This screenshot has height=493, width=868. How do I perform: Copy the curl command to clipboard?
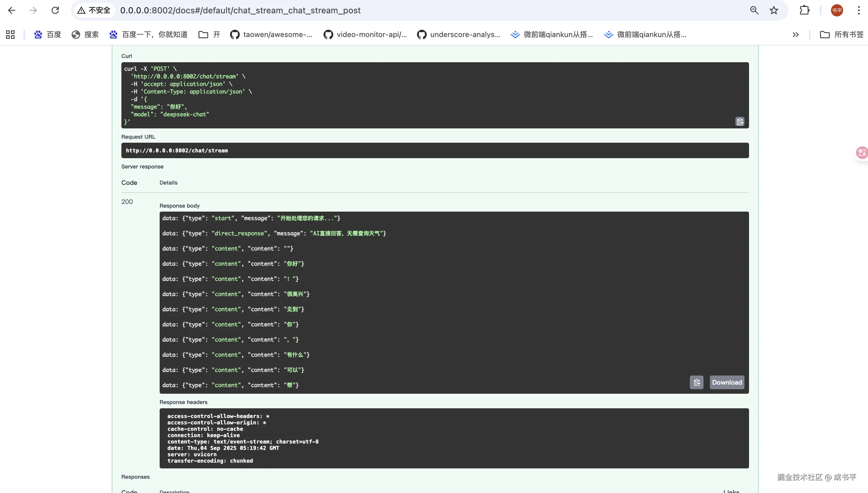click(x=740, y=121)
